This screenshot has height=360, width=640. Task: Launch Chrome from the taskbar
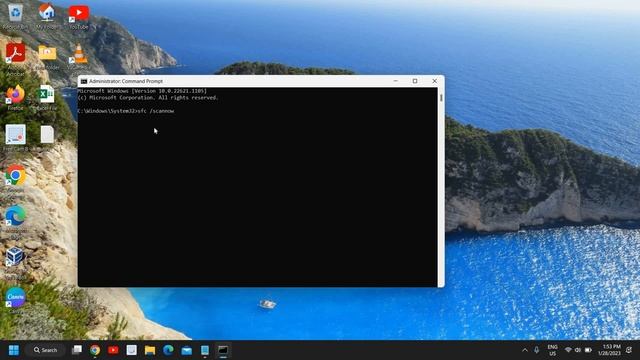95,350
